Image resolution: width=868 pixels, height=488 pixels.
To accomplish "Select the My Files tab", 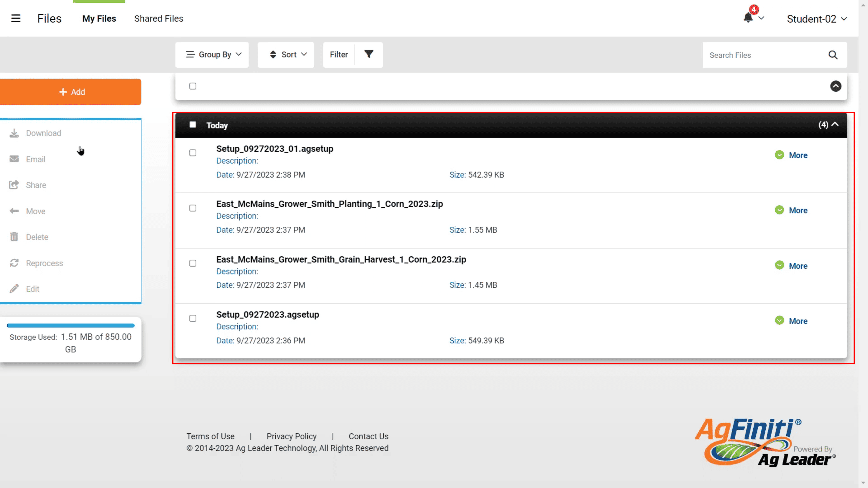I will [x=99, y=19].
